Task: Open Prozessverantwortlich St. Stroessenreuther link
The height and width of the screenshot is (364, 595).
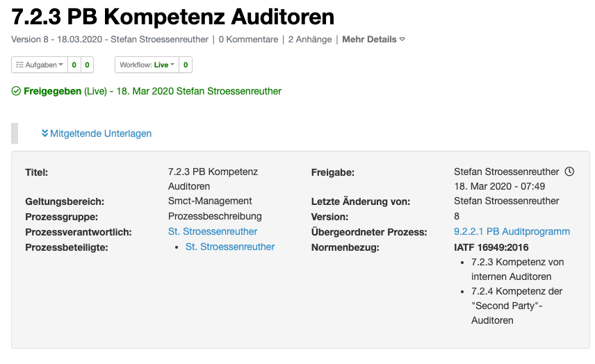Action: tap(213, 231)
